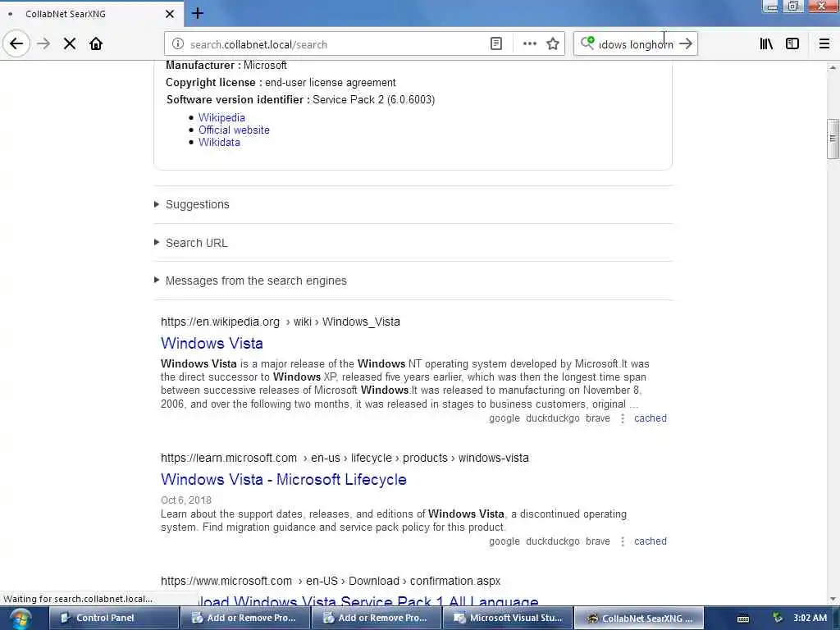Open the Wikipedia infobox link

click(221, 117)
